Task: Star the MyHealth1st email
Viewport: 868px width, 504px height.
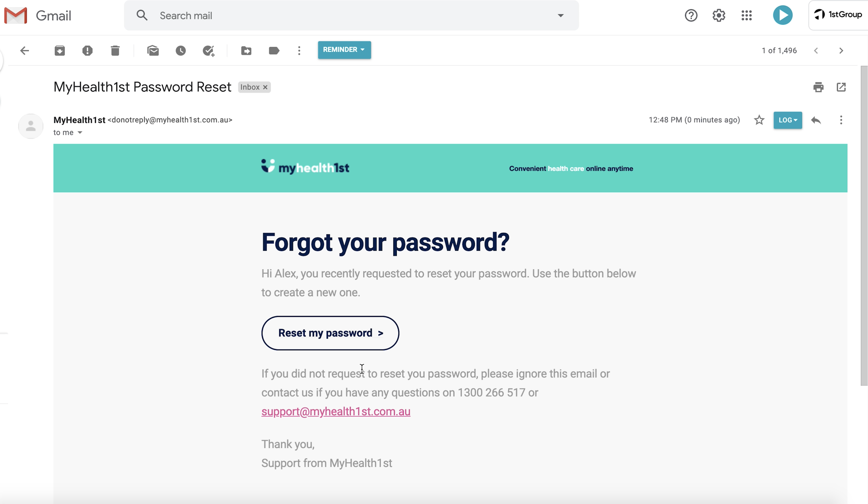Action: 759,120
